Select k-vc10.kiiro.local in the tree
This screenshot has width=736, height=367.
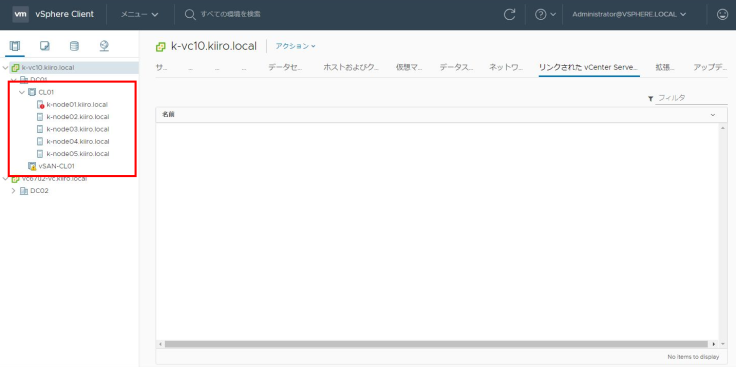(48, 68)
